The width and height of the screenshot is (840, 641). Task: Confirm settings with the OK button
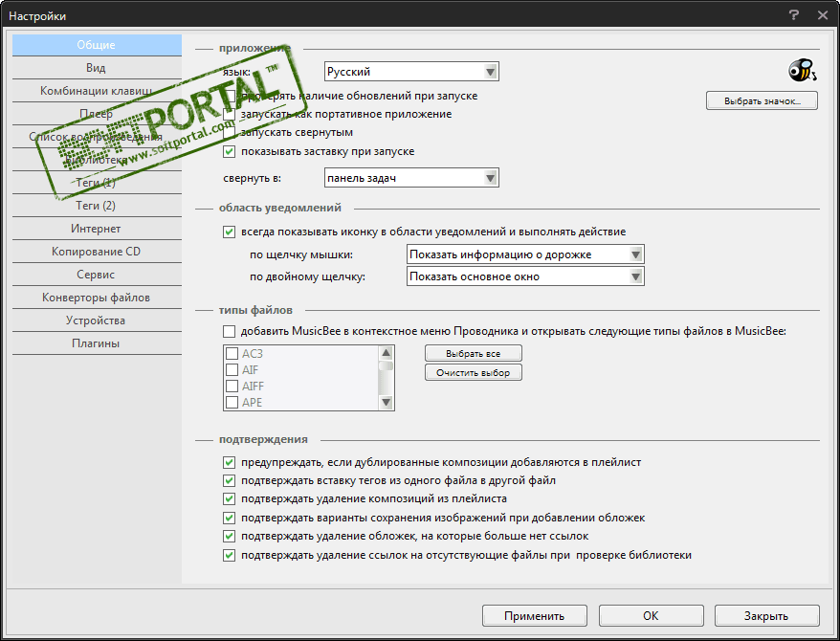coord(651,616)
